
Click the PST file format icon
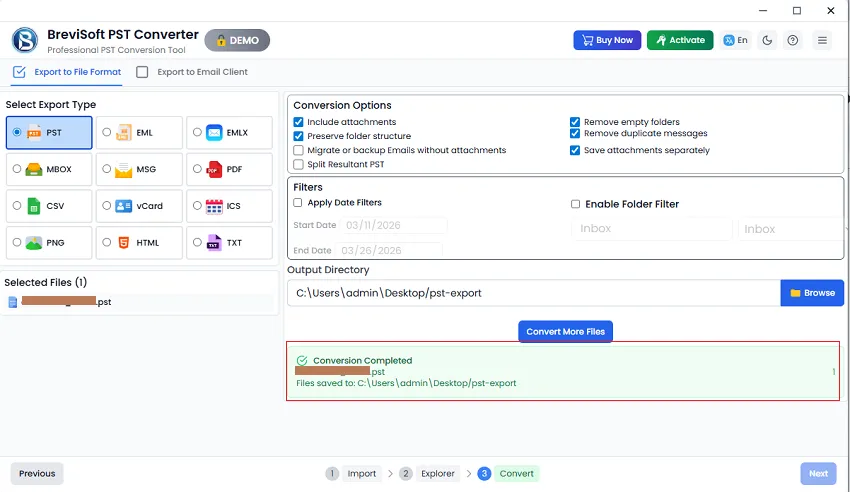[x=34, y=133]
